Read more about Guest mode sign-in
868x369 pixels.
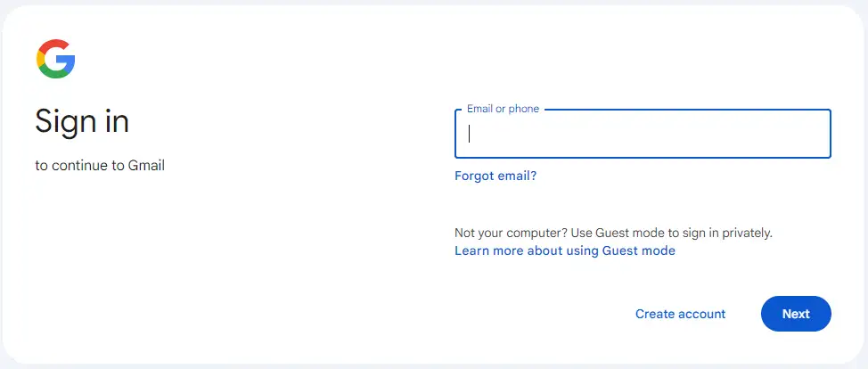pos(565,250)
